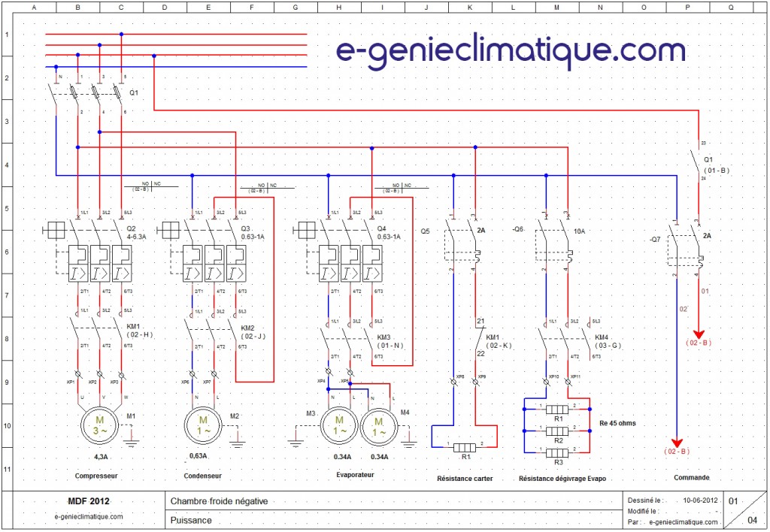
Task: Click the 'Compresseur' label
Action: (96, 476)
